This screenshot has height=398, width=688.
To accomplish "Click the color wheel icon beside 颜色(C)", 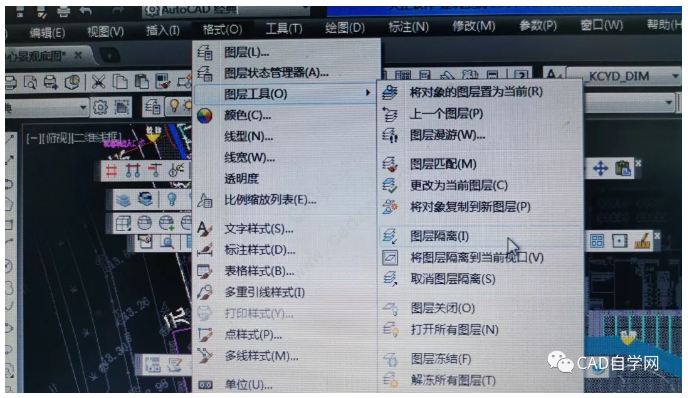I will [204, 116].
